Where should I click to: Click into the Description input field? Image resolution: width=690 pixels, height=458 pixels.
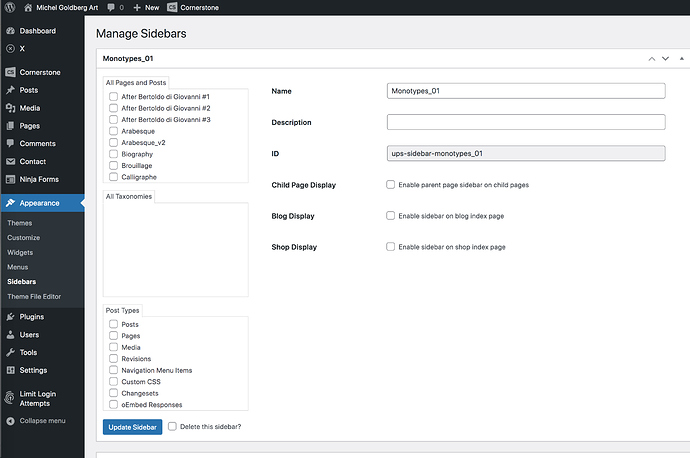point(526,122)
